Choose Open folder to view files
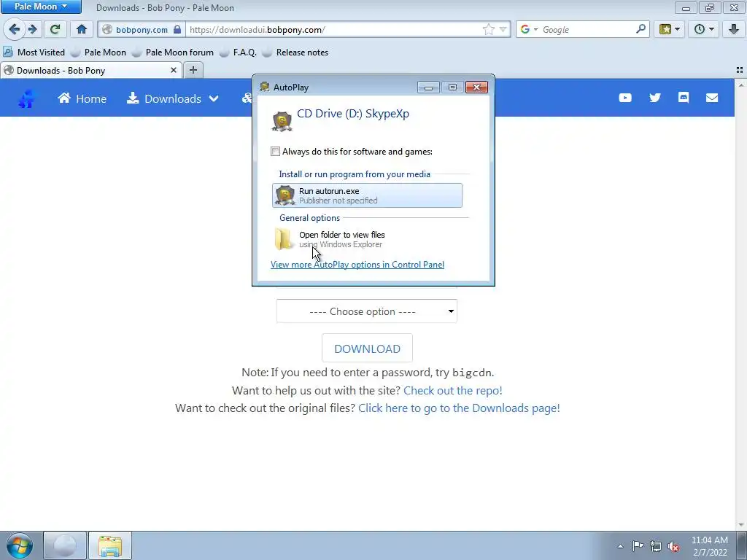 tap(367, 239)
